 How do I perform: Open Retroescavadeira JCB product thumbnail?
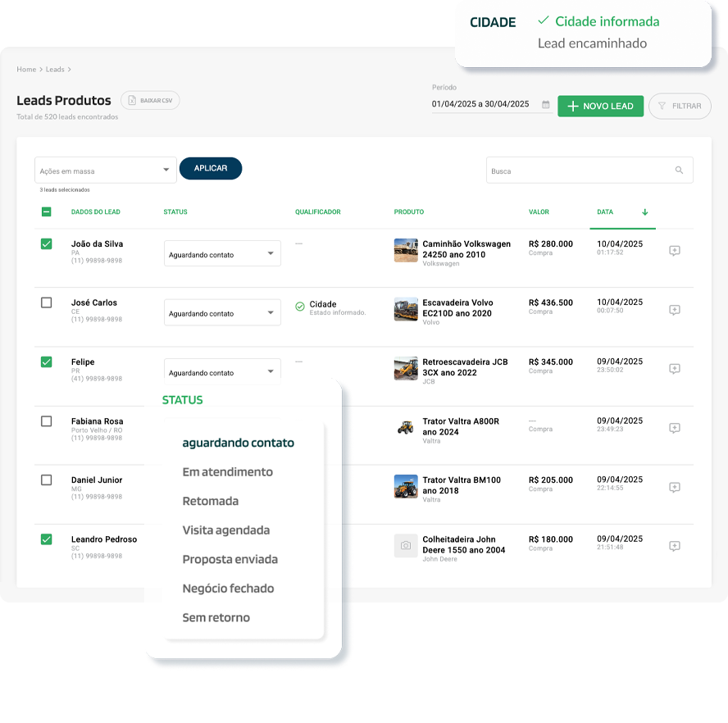[x=406, y=368]
